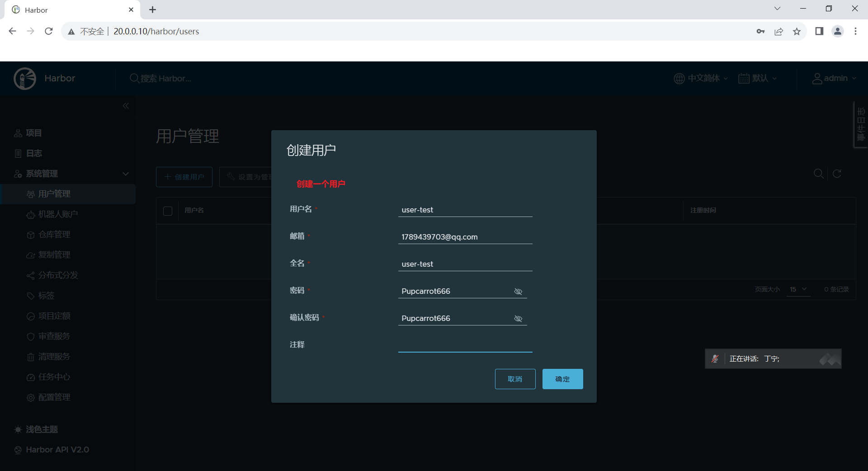This screenshot has width=868, height=471.
Task: Toggle visibility eye for 确认密码 field
Action: tap(519, 319)
